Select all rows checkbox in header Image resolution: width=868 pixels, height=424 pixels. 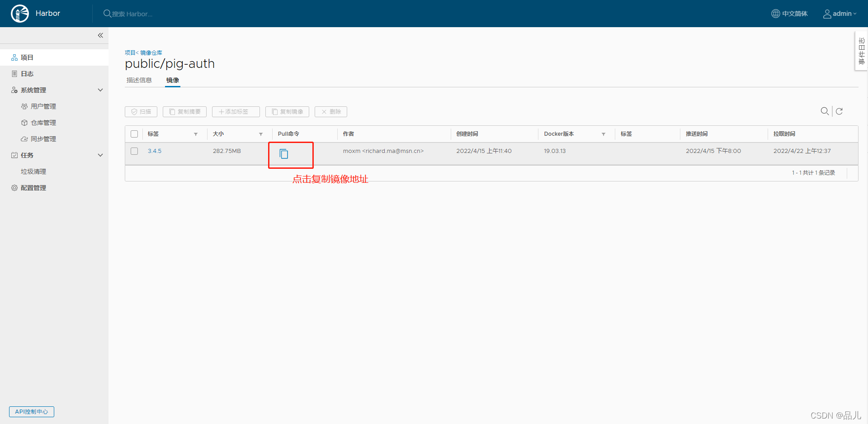click(x=134, y=134)
